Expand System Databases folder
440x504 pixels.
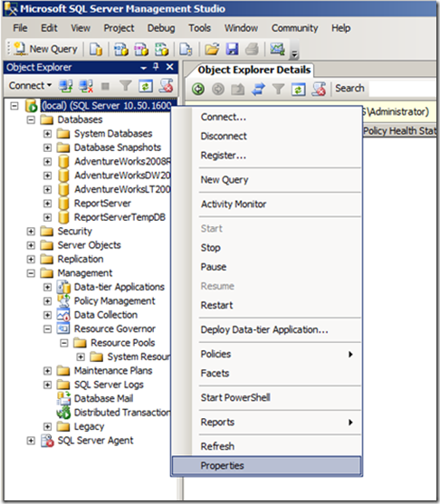[x=47, y=134]
